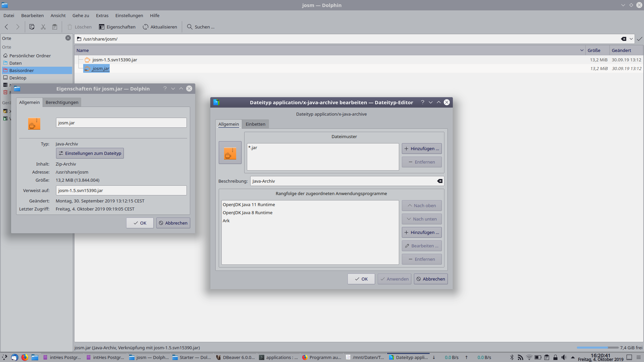
Task: Clear the Beschreibung field with the clear icon
Action: [x=440, y=181]
